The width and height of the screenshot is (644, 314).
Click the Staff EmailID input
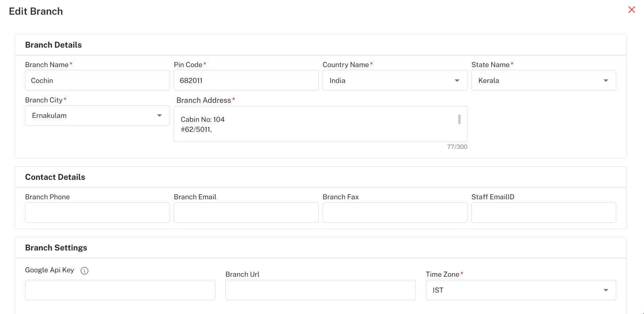point(543,213)
